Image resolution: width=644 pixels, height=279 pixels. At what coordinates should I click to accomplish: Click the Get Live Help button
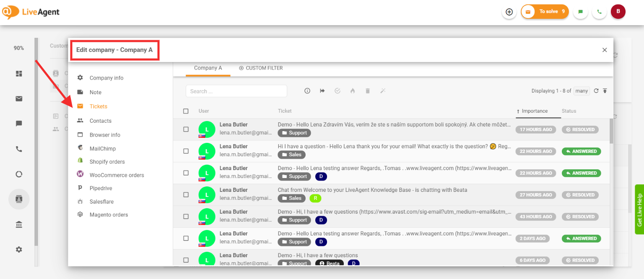pos(639,210)
